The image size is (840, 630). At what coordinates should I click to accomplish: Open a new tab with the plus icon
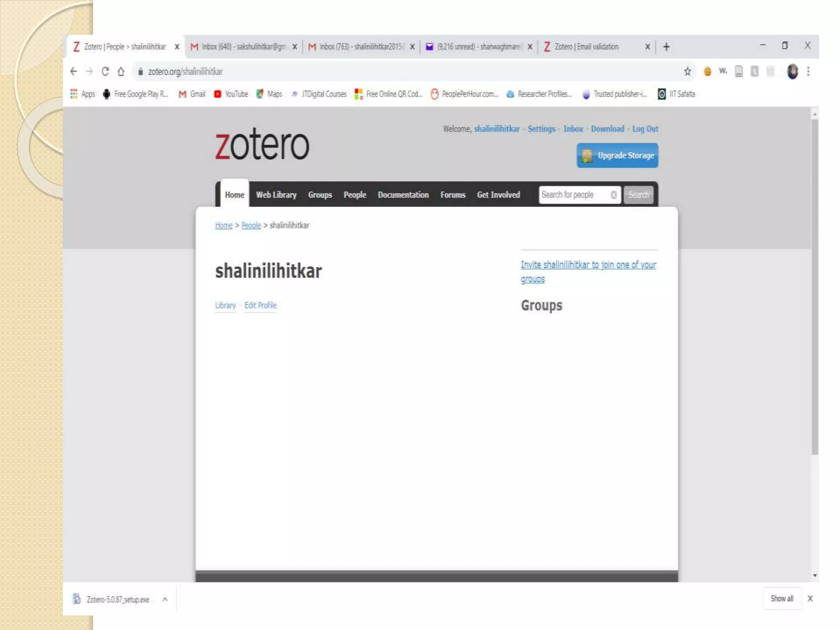click(x=667, y=47)
